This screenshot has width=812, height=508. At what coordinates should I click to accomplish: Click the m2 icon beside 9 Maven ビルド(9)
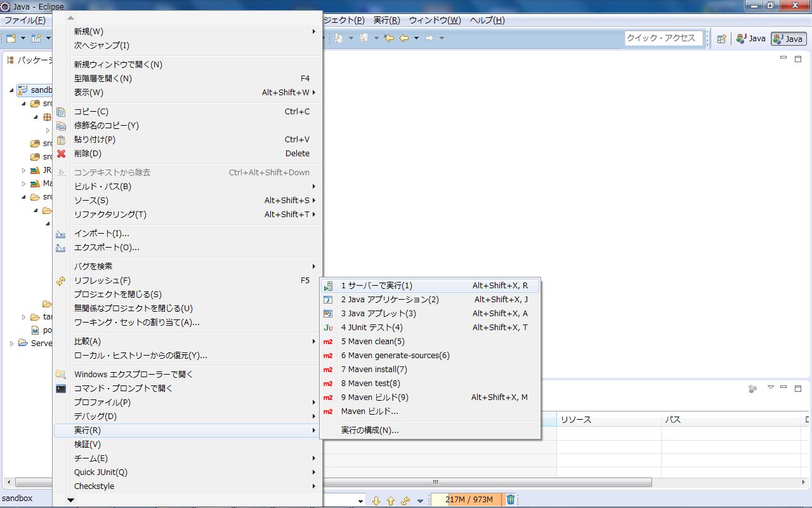point(328,398)
